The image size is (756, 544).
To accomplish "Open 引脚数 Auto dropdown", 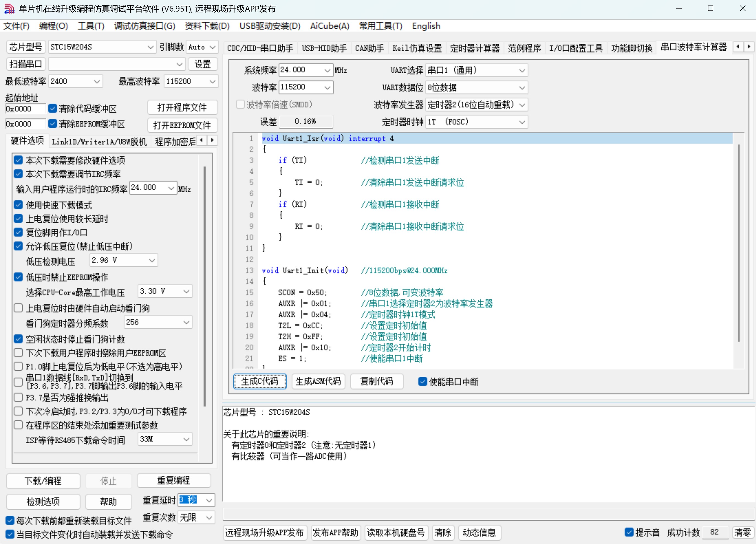I will (202, 47).
